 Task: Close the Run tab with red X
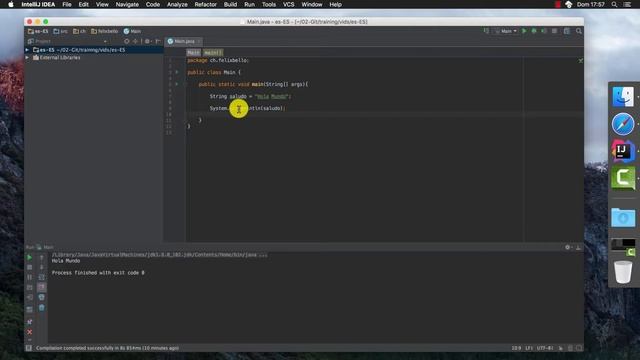29,332
